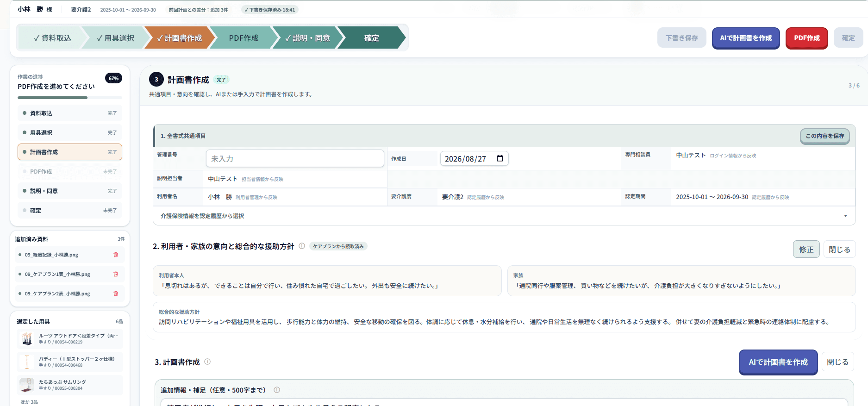Screen dimensions: 868x406
Task: Open 資料取込 in the sidebar progress list
Action: [x=70, y=113]
